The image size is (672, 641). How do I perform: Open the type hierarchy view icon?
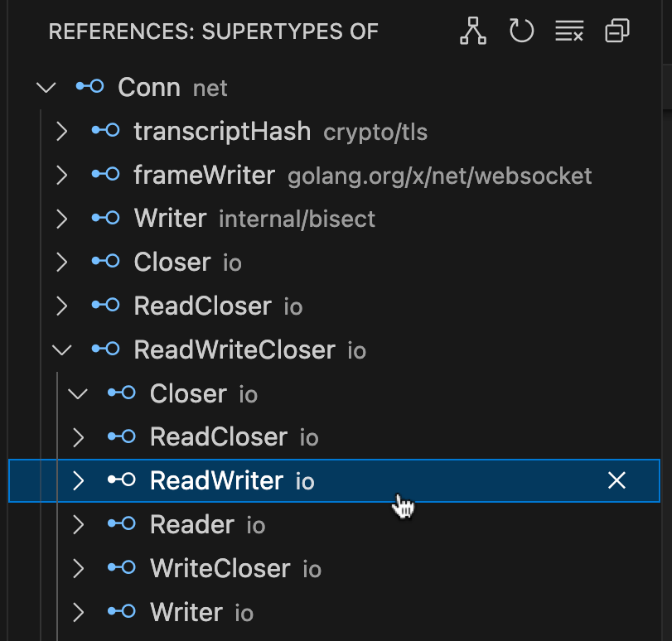(x=472, y=30)
